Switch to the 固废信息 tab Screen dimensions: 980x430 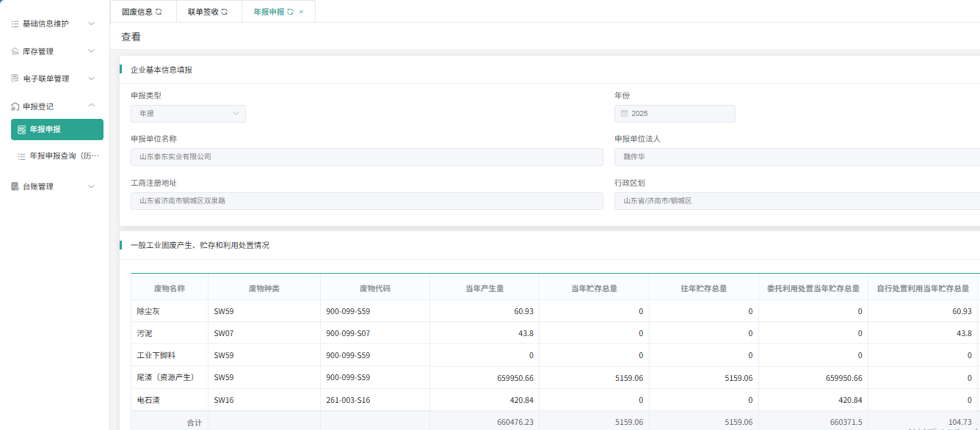pyautogui.click(x=137, y=12)
